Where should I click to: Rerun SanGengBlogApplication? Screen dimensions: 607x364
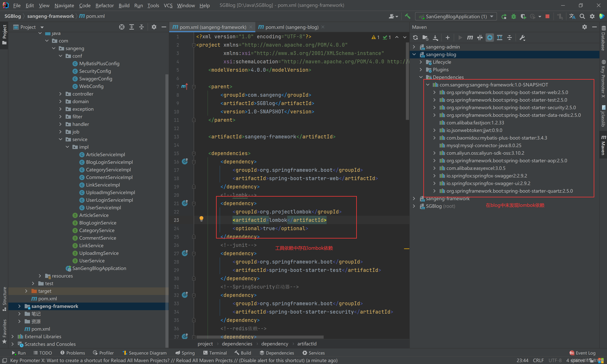click(504, 16)
